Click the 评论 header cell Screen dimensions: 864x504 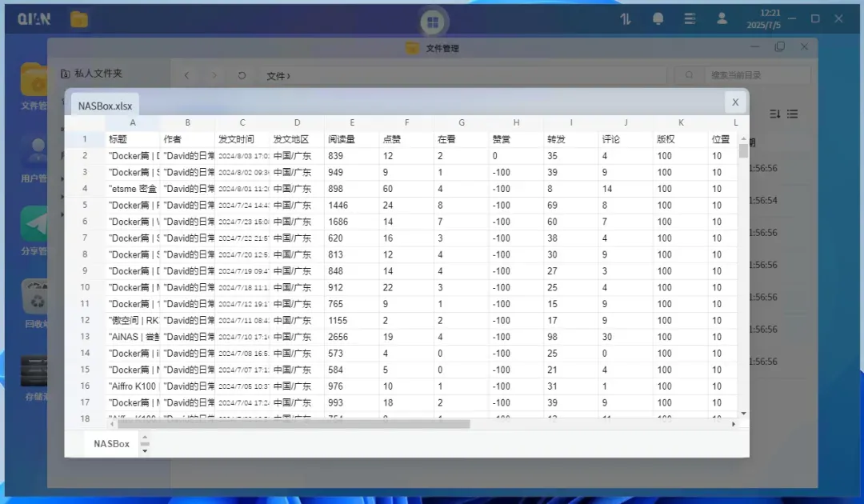click(626, 139)
